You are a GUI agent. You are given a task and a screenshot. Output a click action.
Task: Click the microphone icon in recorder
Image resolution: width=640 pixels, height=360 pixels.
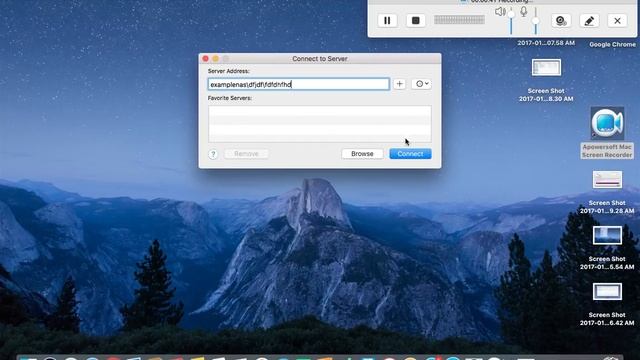click(524, 11)
